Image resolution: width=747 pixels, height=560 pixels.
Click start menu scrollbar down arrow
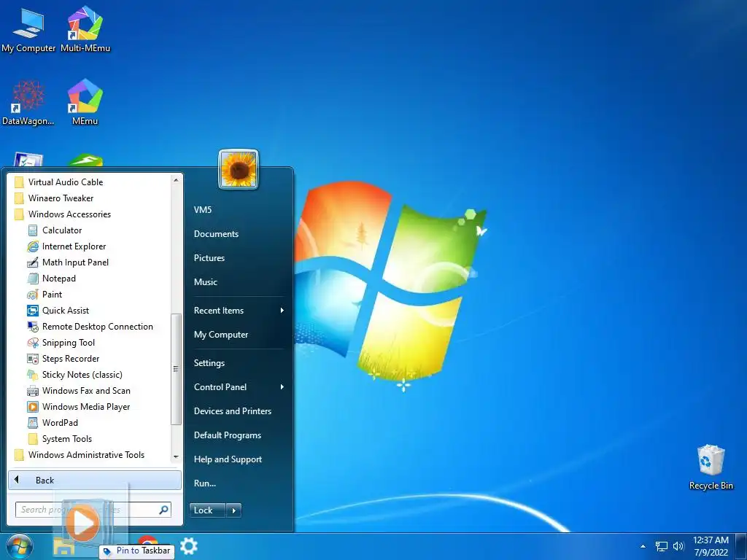click(176, 456)
